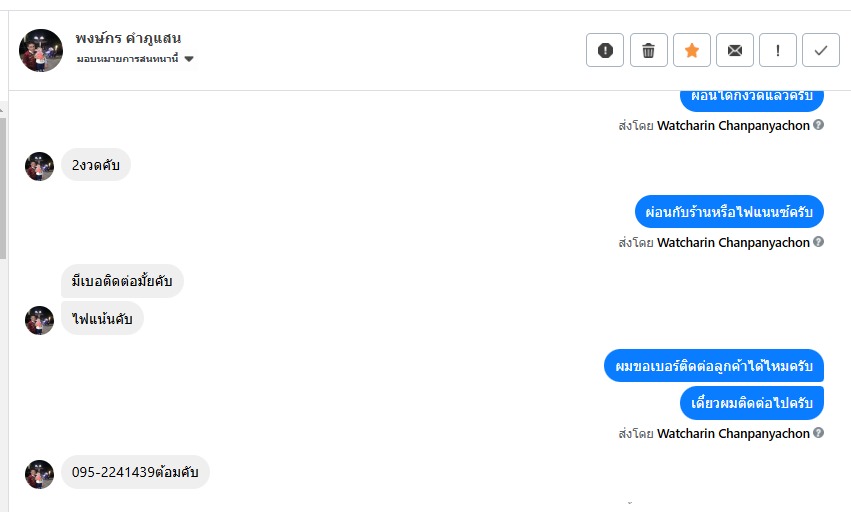Click help icon under ผ่อนกับร้านหรือไฟแนนซ์ครับ message

coord(819,242)
